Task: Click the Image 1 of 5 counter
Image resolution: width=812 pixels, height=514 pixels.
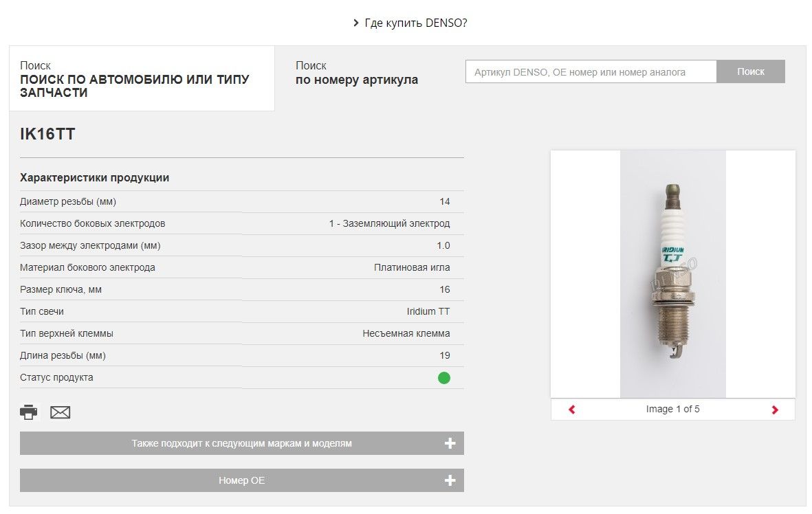Action: click(672, 410)
